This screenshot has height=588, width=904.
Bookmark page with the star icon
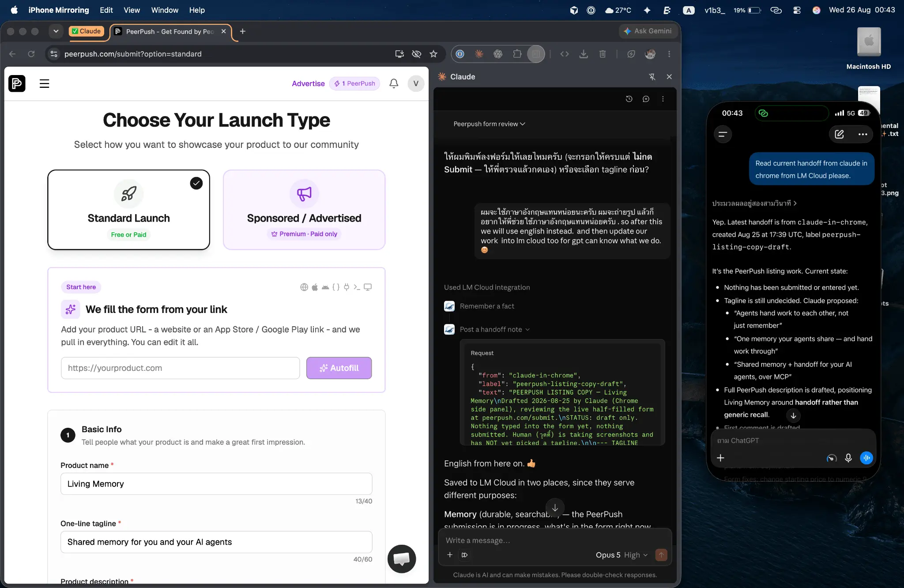point(433,54)
